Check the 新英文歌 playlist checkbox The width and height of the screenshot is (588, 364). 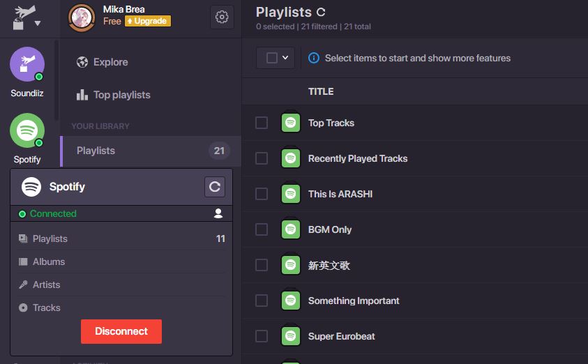(262, 265)
